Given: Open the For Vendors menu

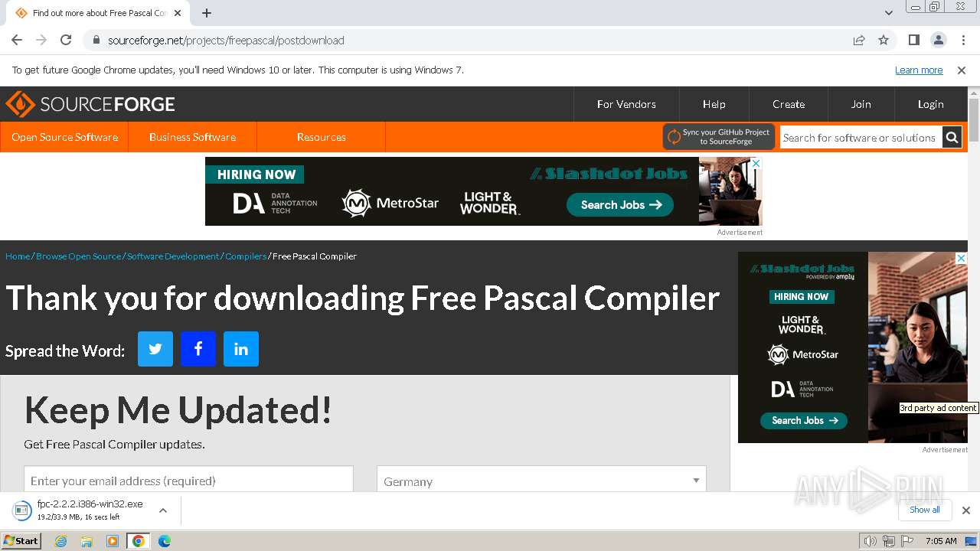Looking at the screenshot, I should click(x=626, y=104).
